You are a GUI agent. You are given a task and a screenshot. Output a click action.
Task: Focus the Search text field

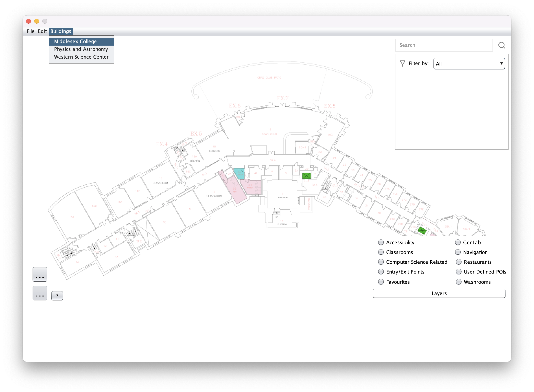(444, 45)
